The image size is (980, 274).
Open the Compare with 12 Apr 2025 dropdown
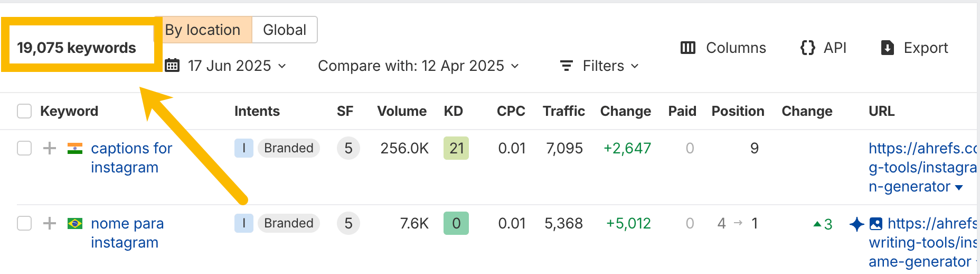coord(418,66)
